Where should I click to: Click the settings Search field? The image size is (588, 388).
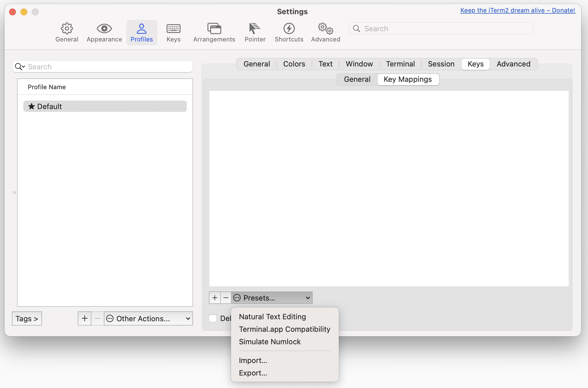click(441, 28)
